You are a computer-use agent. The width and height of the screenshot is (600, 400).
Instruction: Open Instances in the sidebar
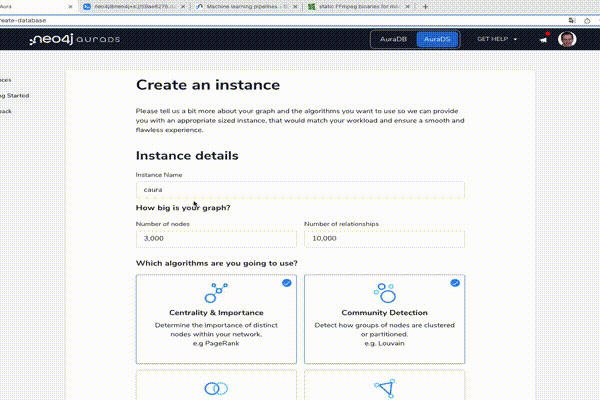(x=6, y=80)
